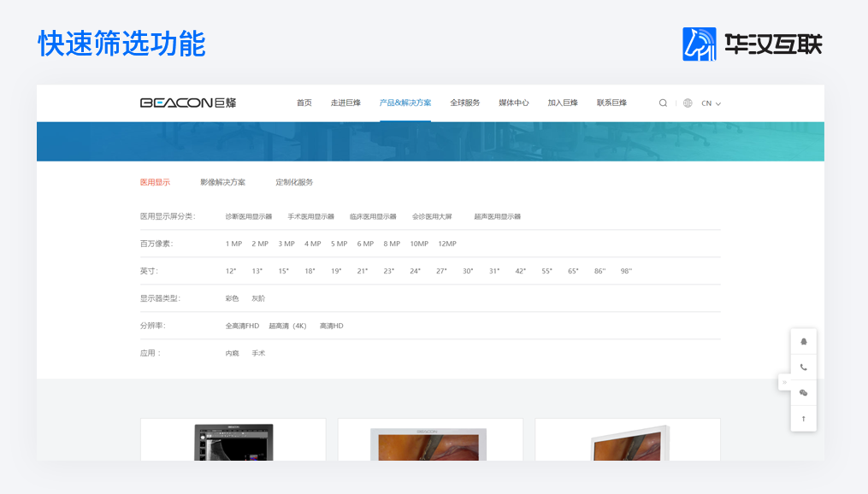This screenshot has height=494, width=868.
Task: Open the 首页 menu item
Action: 304,103
